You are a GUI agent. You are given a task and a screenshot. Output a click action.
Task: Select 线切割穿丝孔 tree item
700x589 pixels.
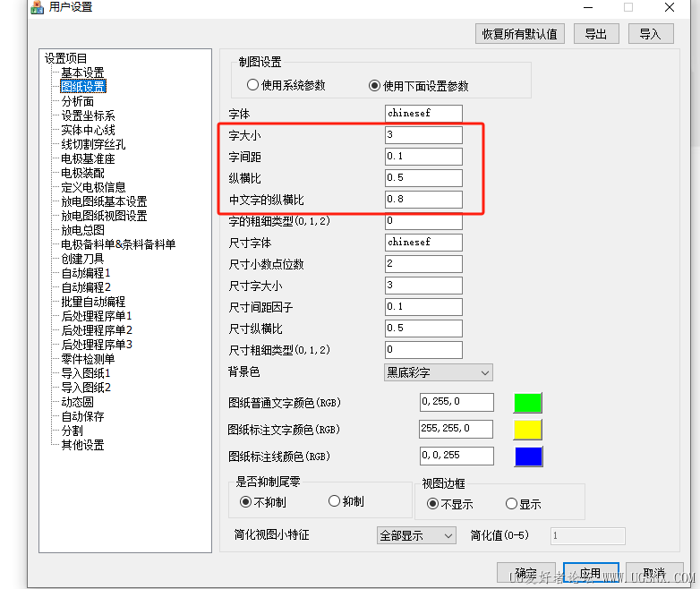93,144
